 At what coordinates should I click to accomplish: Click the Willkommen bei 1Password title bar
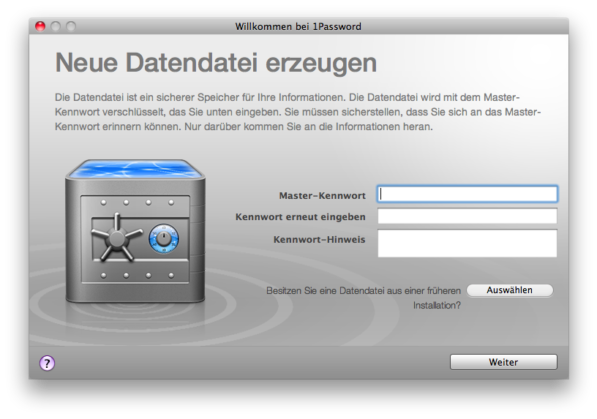coord(298,26)
